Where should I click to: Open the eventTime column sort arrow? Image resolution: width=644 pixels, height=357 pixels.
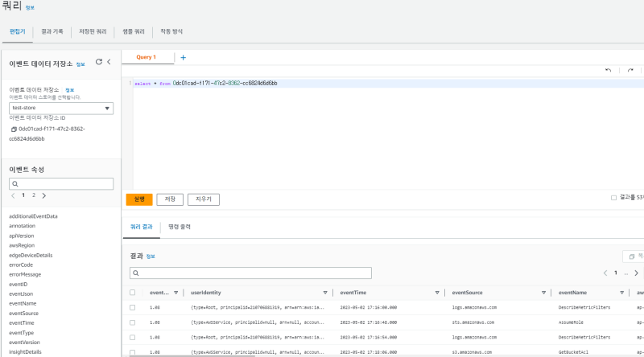pyautogui.click(x=436, y=293)
